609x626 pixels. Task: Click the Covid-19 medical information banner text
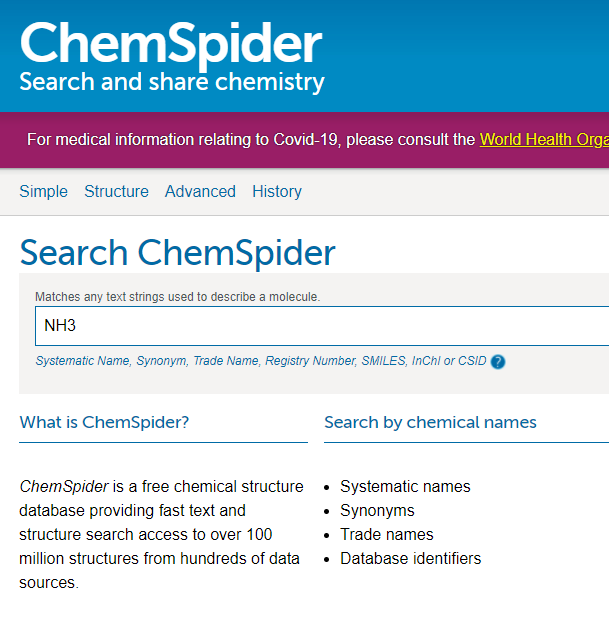[250, 139]
